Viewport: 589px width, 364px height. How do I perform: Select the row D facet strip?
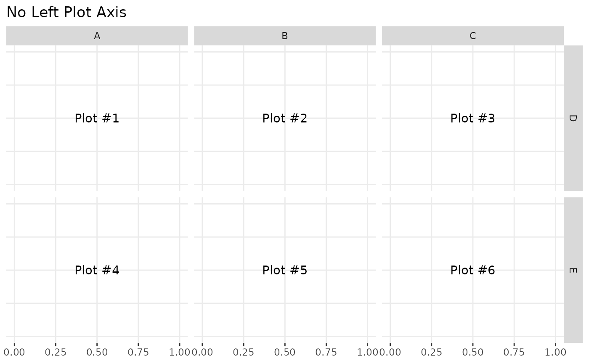point(573,118)
